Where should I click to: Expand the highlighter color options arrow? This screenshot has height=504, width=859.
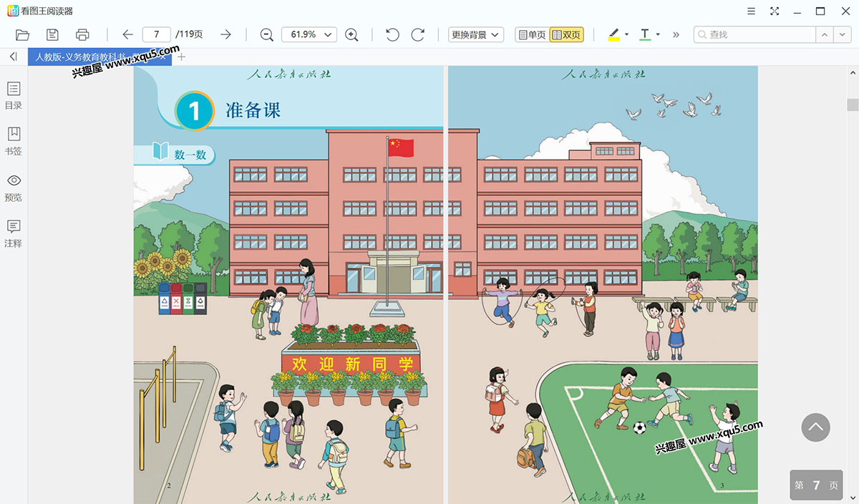(626, 34)
